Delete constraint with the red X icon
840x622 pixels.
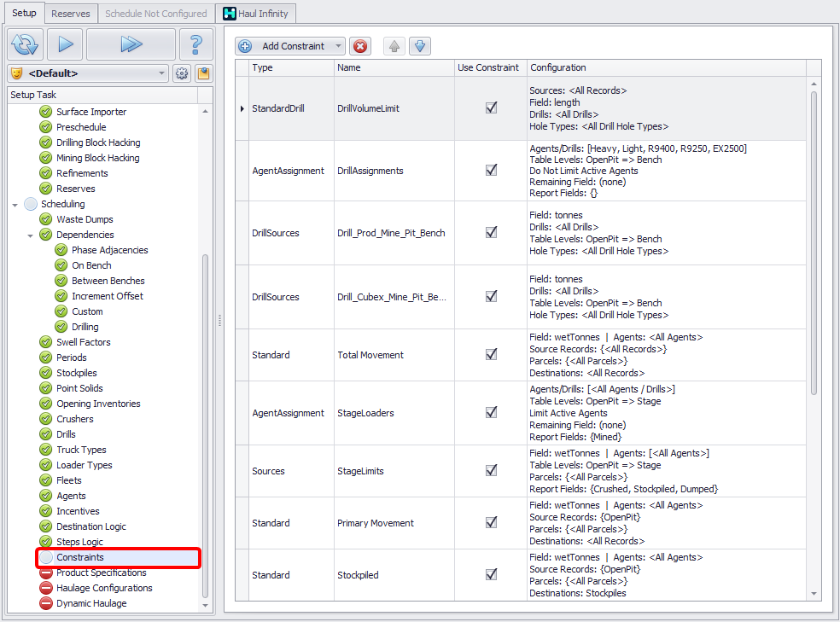click(x=360, y=46)
